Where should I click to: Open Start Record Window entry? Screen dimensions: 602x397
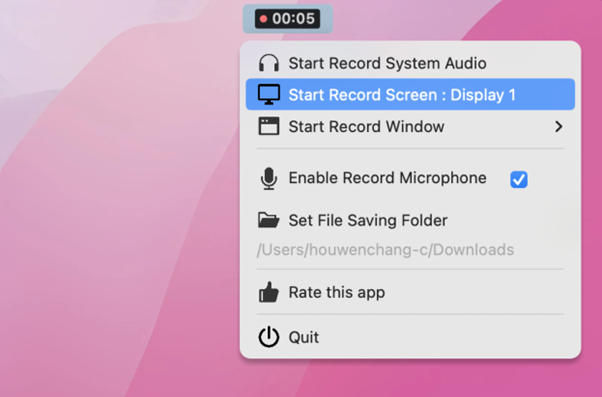coord(410,126)
